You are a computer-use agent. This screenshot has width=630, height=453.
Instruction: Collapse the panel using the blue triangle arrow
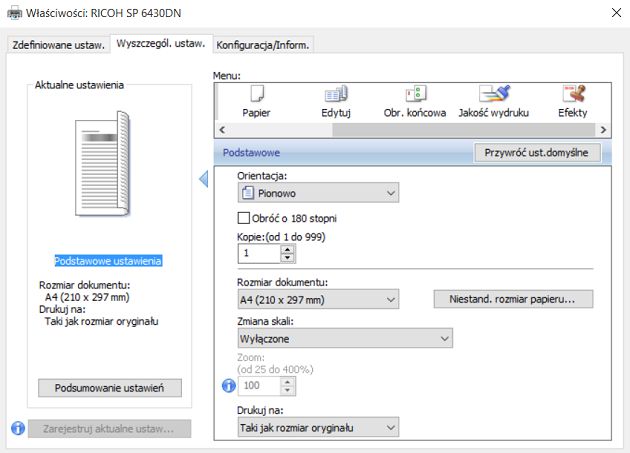pos(204,179)
